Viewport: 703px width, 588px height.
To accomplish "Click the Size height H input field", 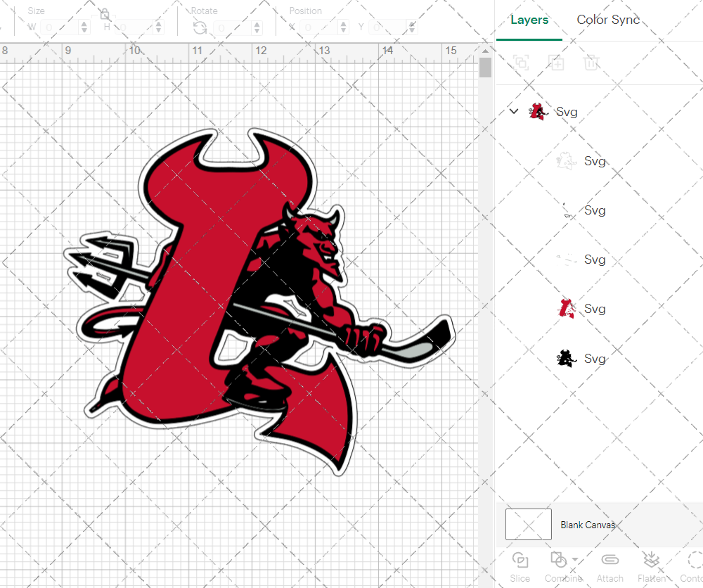I will pos(134,27).
